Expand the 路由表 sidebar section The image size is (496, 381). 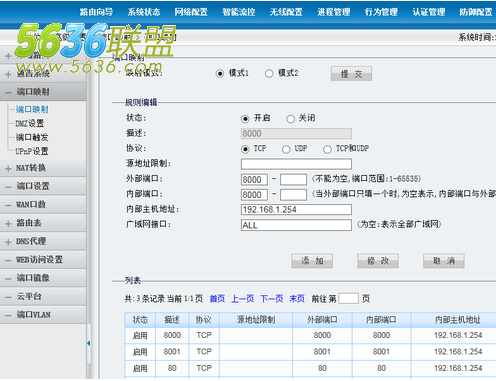point(43,223)
